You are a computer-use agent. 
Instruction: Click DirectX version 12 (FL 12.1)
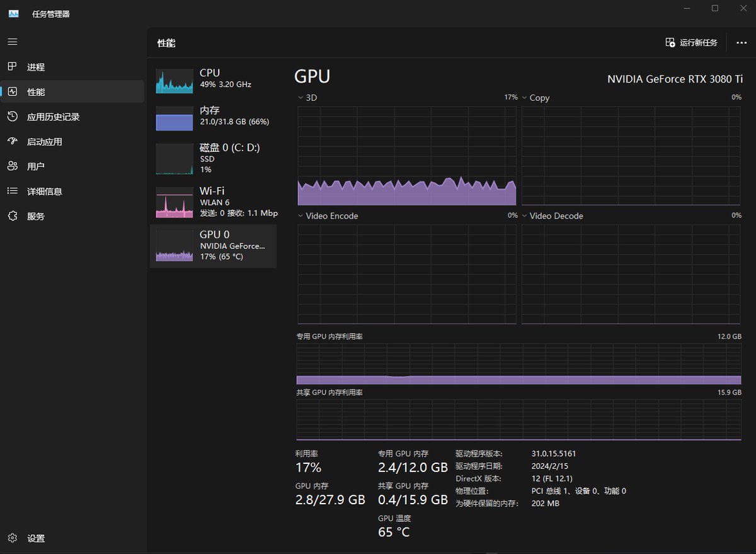tap(552, 478)
